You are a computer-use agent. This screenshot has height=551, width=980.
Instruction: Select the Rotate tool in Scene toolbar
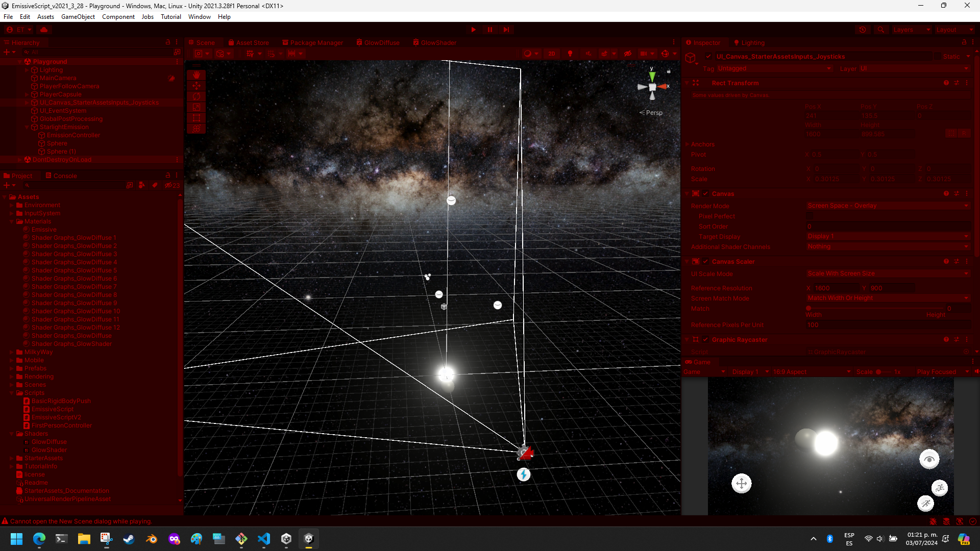point(197,96)
